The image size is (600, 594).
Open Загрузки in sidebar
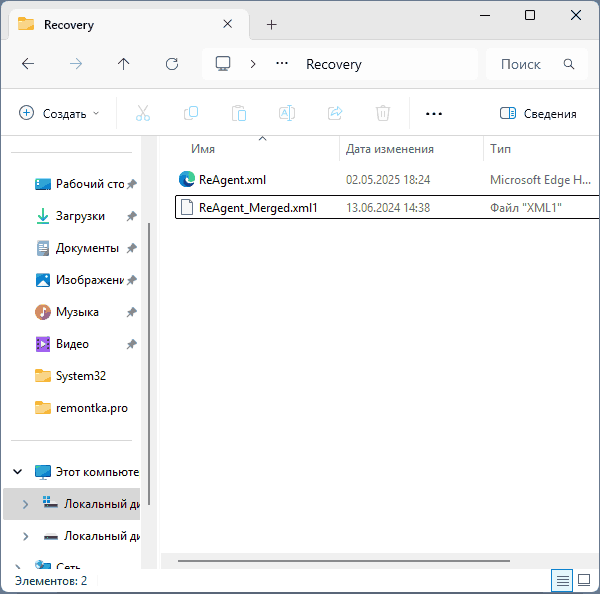70,216
